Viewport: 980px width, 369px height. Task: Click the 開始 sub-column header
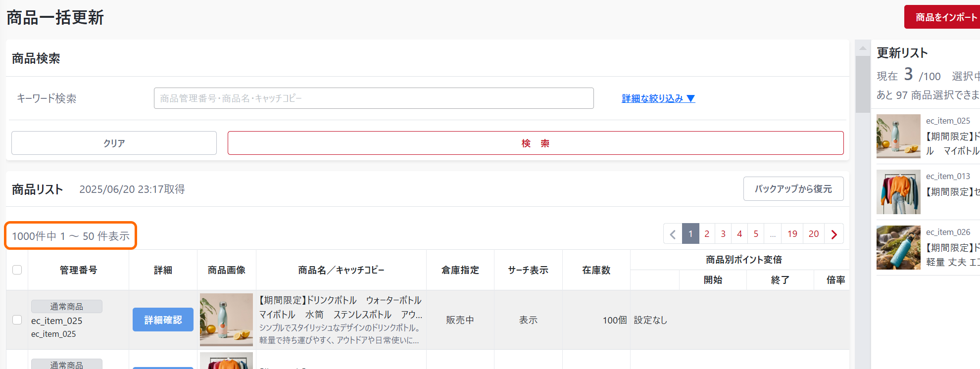pos(713,280)
